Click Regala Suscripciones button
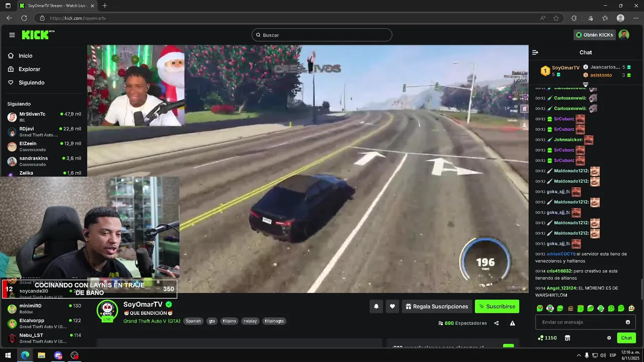 coord(437,306)
